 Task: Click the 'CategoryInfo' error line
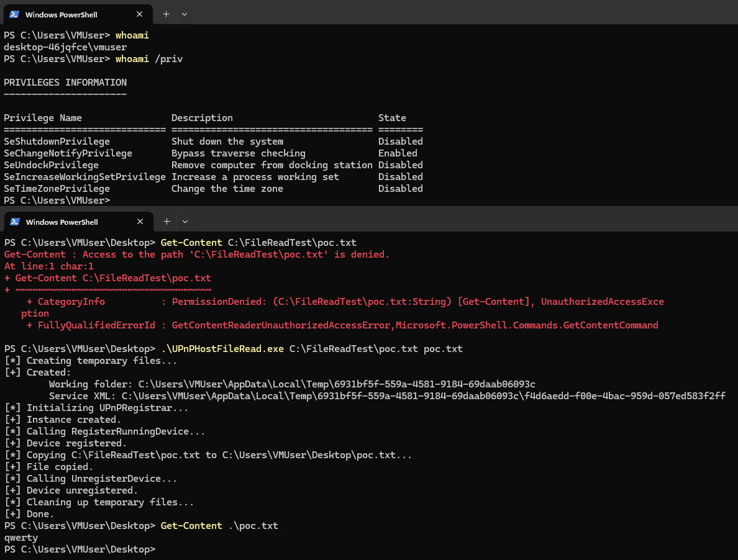pyautogui.click(x=345, y=301)
